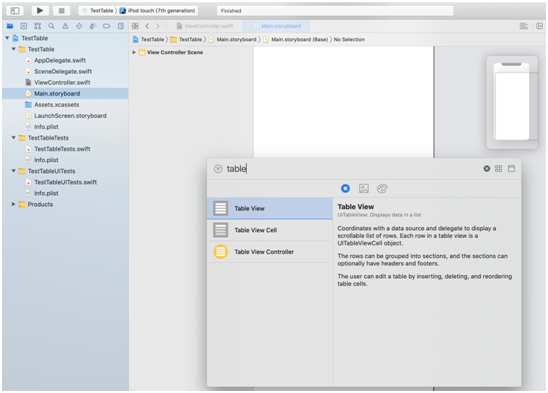Switch the library to grid icon view

pos(498,169)
